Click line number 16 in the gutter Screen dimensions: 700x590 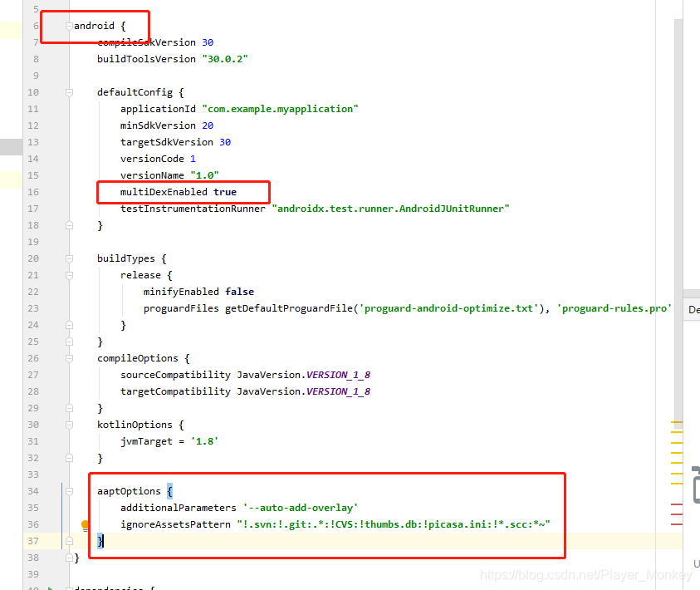[33, 192]
